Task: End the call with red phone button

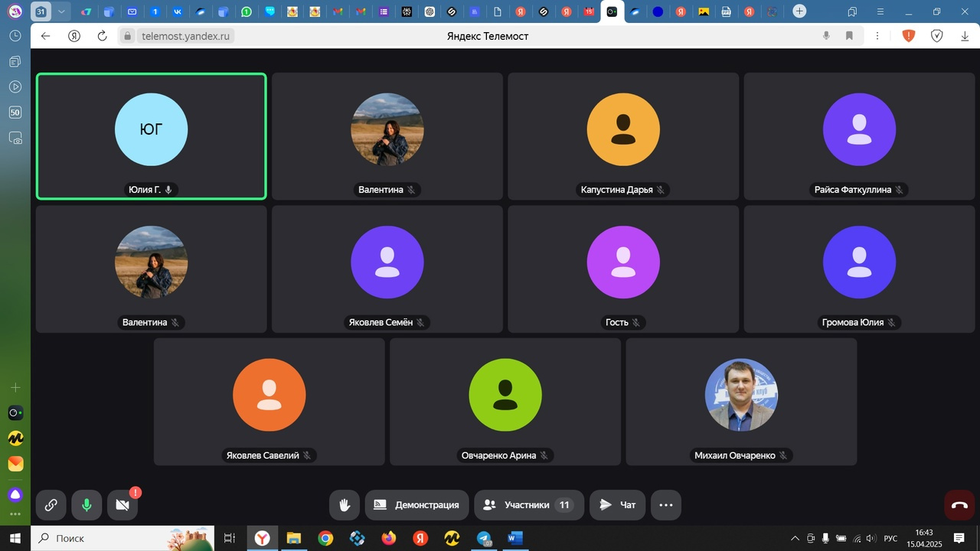Action: pos(959,505)
